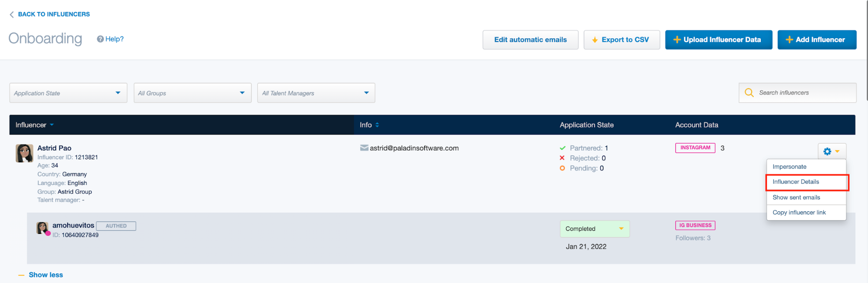Click the Pending: 0 count
This screenshot has height=283, width=868.
pos(587,168)
